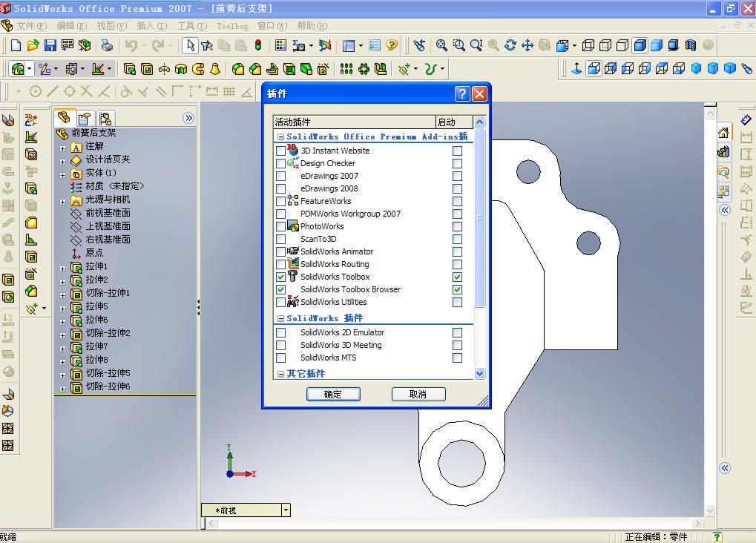Enable the Design Checker active checkbox
The width and height of the screenshot is (756, 543).
pos(280,163)
